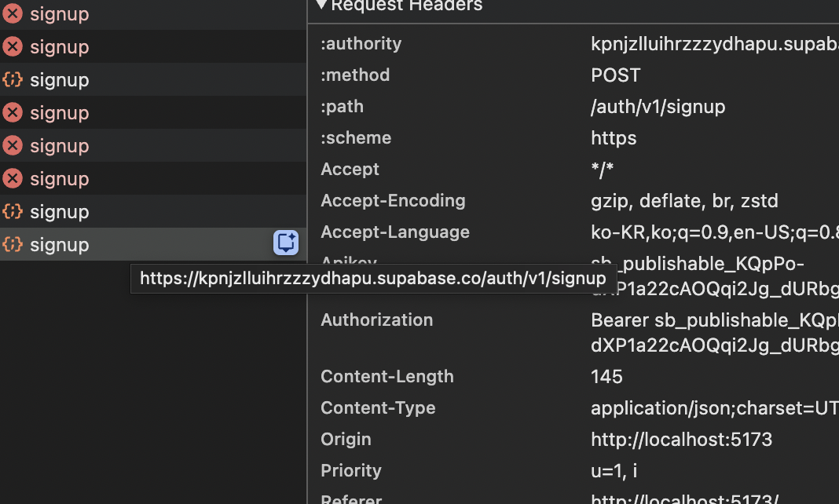Click the JSON icon on the seventh signup row
The width and height of the screenshot is (839, 504).
[x=13, y=212]
